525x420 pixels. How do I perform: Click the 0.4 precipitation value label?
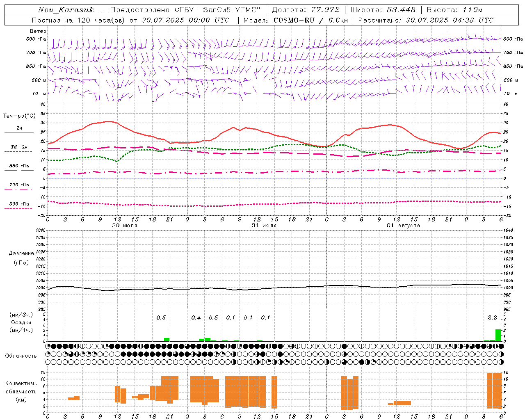(x=196, y=317)
